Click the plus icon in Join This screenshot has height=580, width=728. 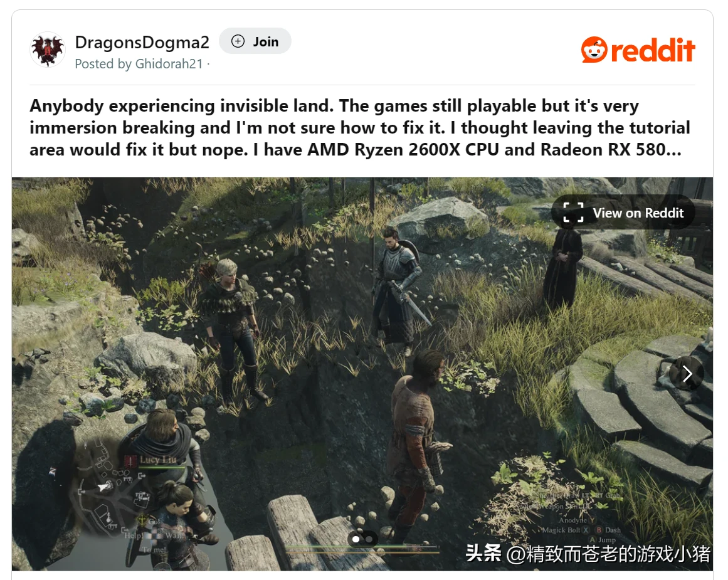point(238,41)
